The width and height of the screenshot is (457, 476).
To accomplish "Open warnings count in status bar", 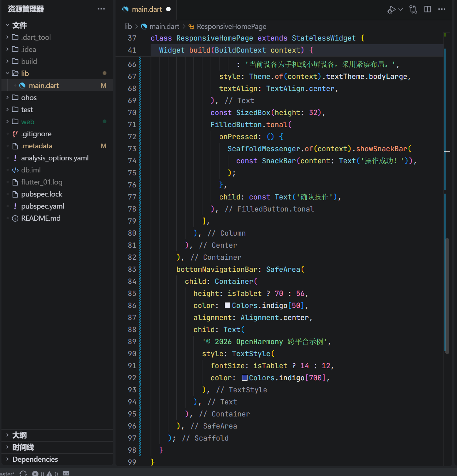I will click(x=52, y=473).
